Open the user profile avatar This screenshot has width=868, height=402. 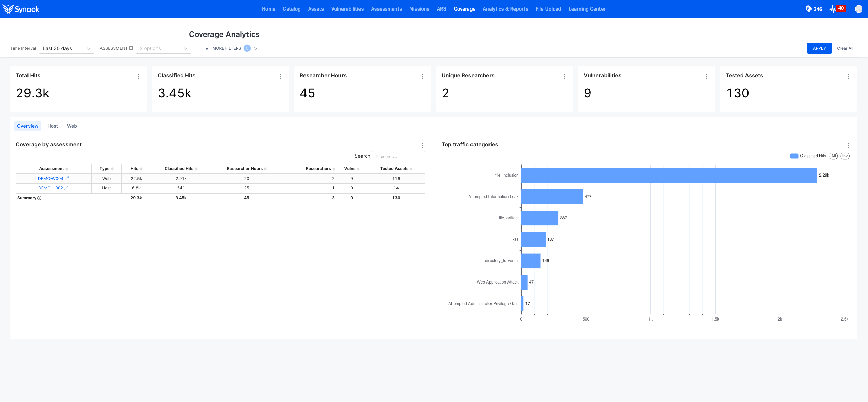(x=858, y=9)
